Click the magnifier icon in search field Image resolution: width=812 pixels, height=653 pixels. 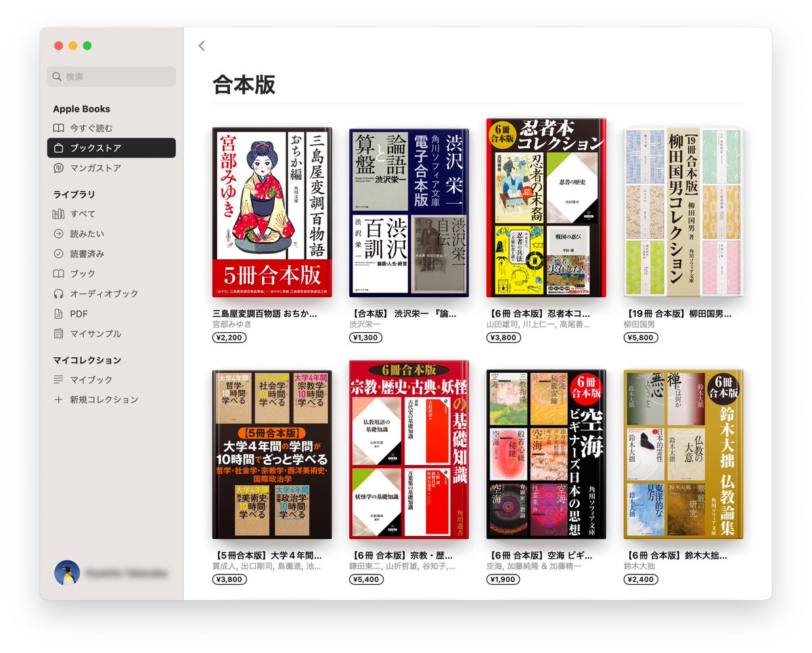(x=58, y=77)
